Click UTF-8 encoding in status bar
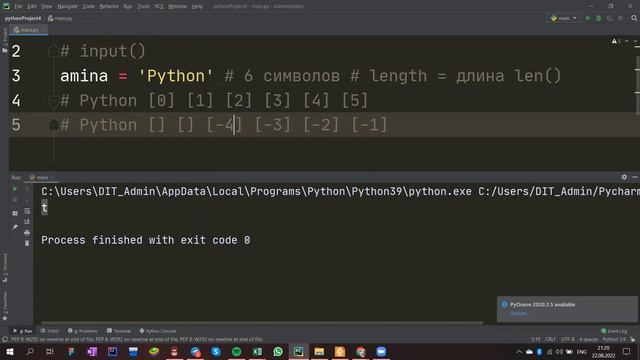 pos(568,340)
